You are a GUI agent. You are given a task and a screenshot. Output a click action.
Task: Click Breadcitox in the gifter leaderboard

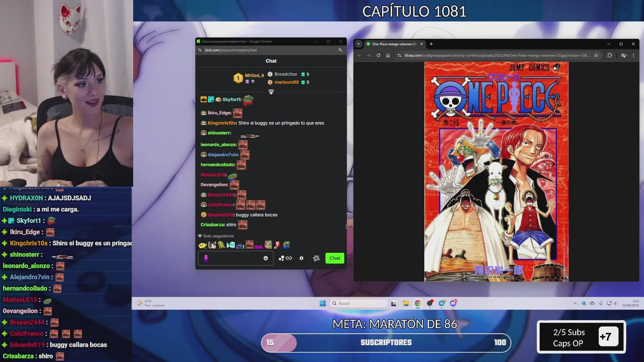pyautogui.click(x=286, y=74)
